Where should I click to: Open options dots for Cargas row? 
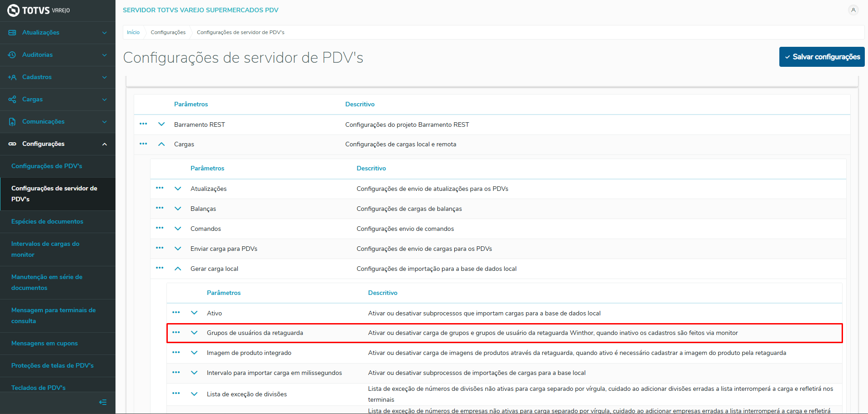[x=143, y=144]
